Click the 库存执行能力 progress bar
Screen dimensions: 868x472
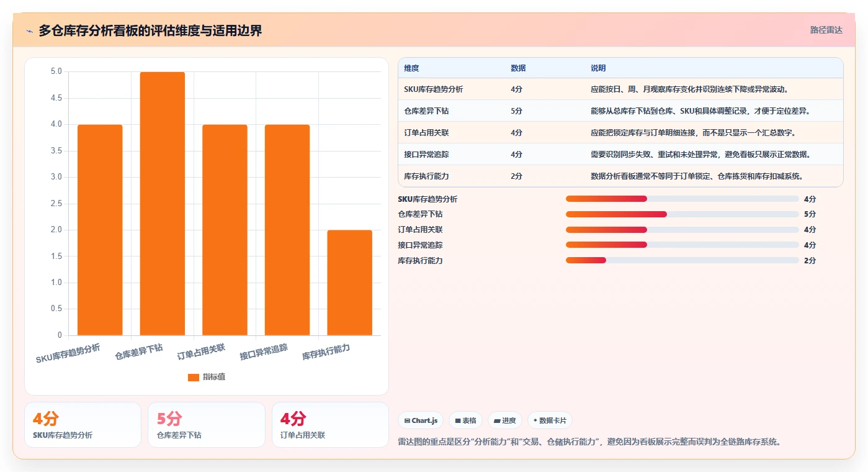(682, 261)
